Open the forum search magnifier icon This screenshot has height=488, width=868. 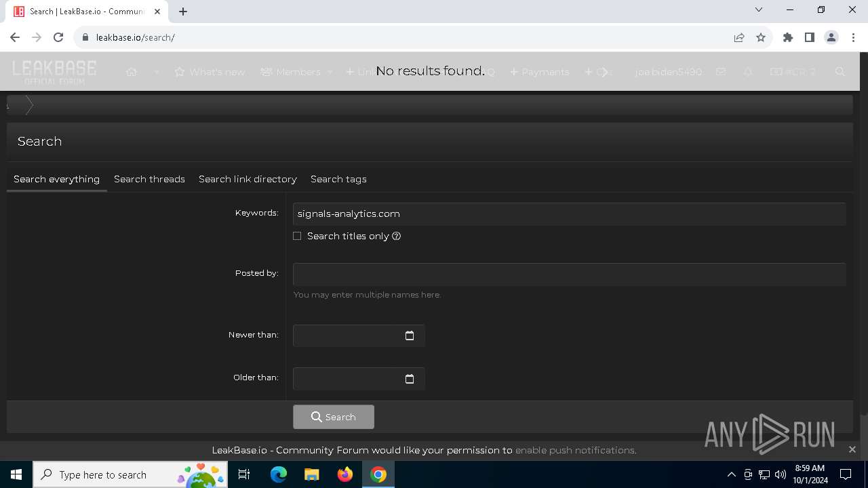(x=840, y=72)
